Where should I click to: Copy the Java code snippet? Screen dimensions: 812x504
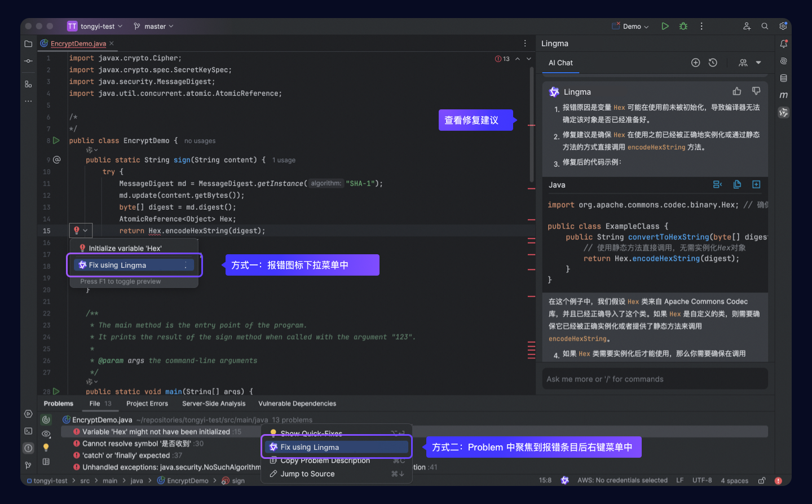[737, 184]
